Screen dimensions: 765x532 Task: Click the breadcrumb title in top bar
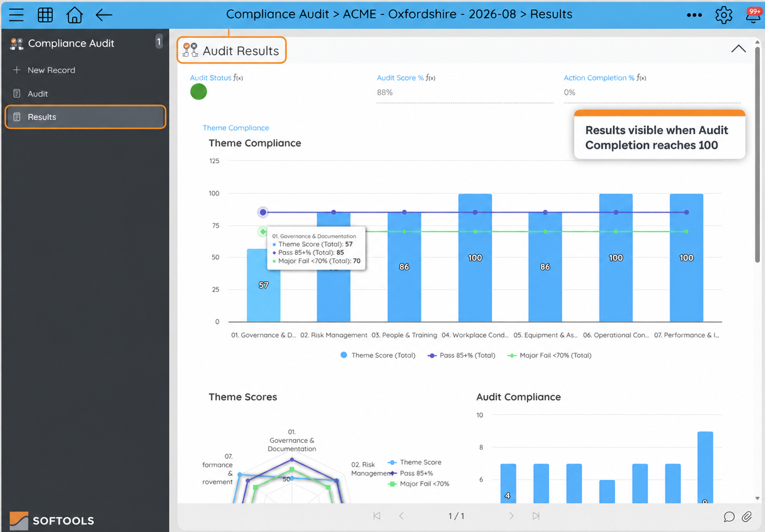click(x=399, y=14)
